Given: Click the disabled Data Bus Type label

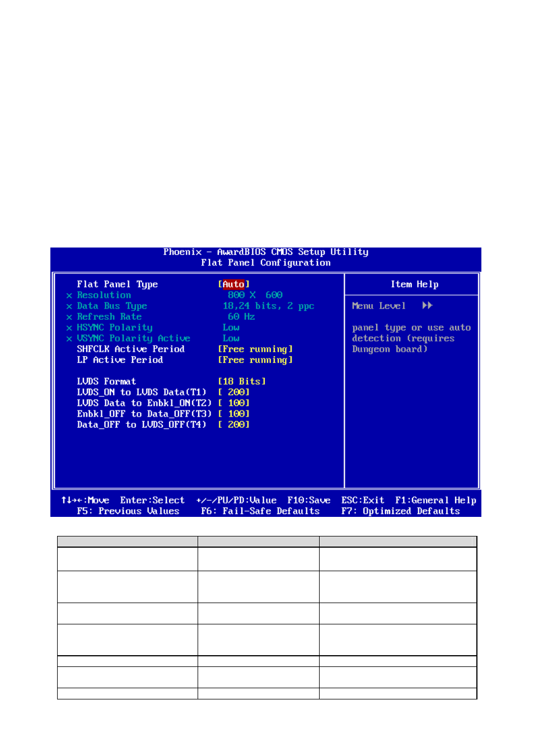Looking at the screenshot, I should 112,306.
